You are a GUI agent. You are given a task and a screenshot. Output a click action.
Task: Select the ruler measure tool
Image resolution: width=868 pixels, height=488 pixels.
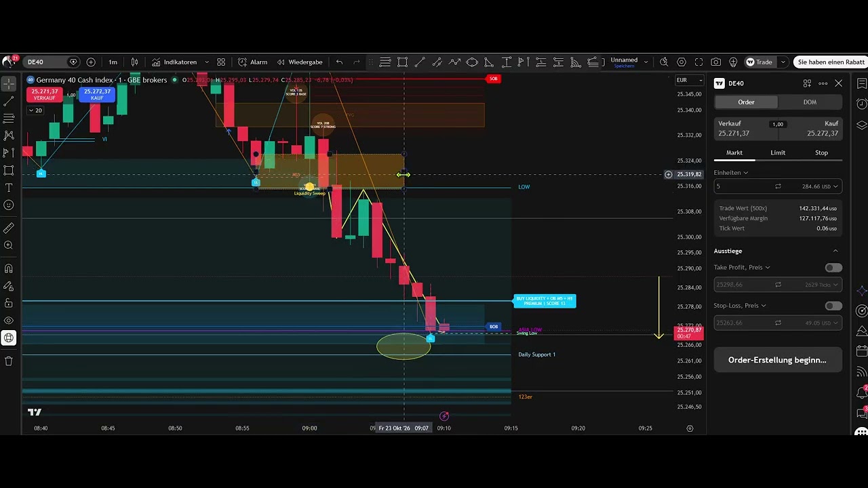[9, 228]
